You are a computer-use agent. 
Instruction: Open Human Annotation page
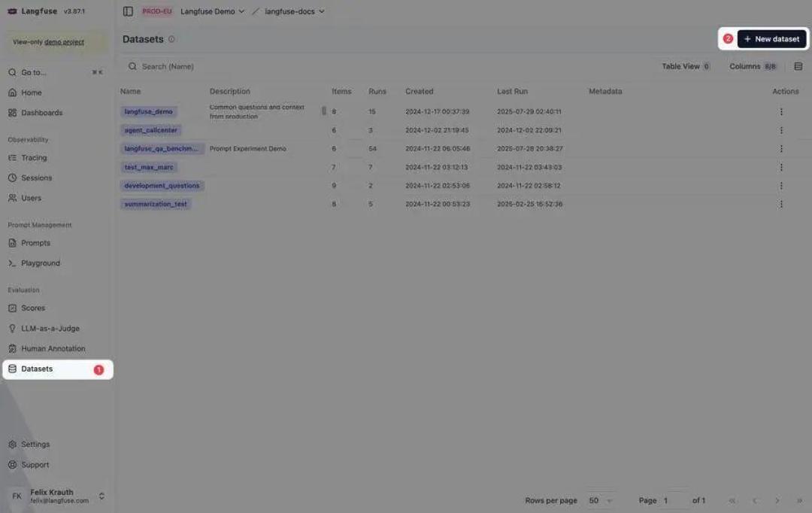pos(56,349)
